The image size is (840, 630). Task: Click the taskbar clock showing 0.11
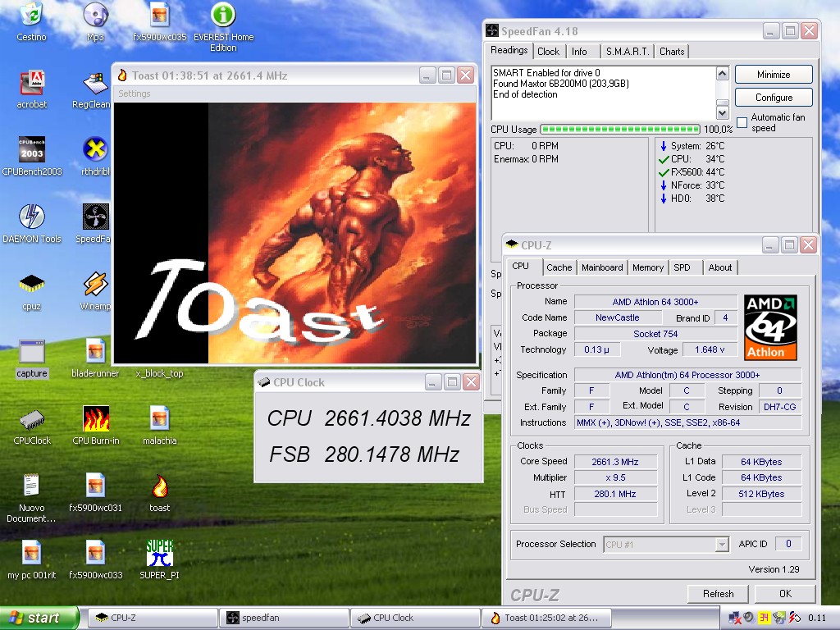pyautogui.click(x=817, y=619)
